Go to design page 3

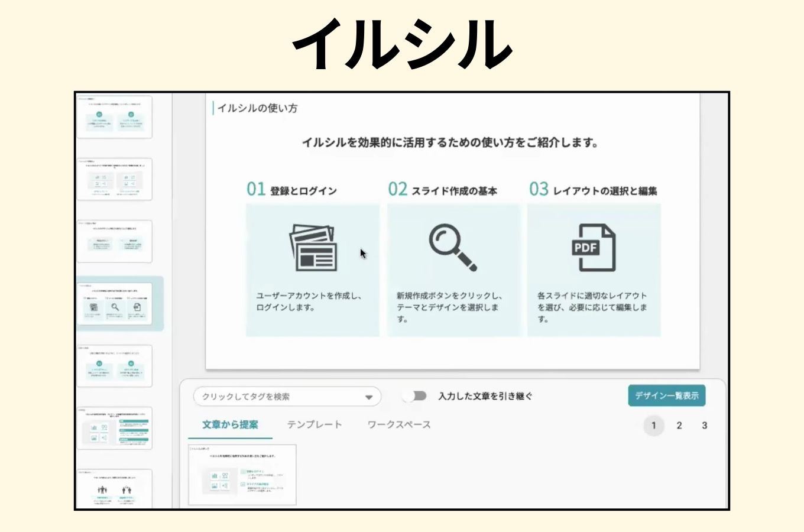click(x=704, y=425)
